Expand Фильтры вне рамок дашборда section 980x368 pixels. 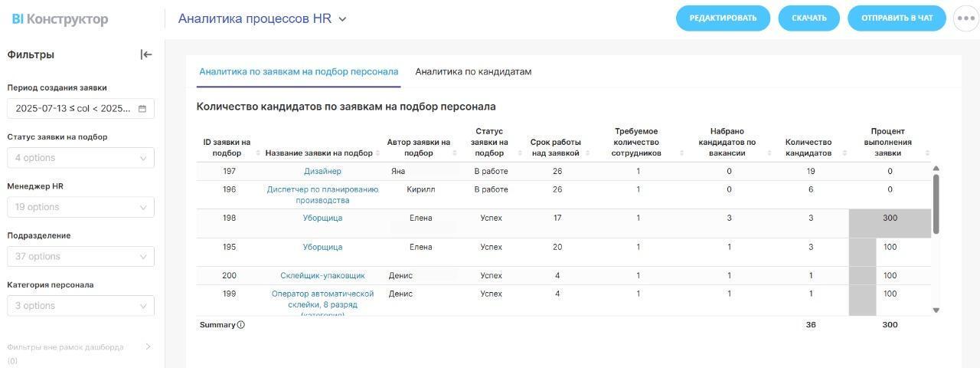pos(148,347)
